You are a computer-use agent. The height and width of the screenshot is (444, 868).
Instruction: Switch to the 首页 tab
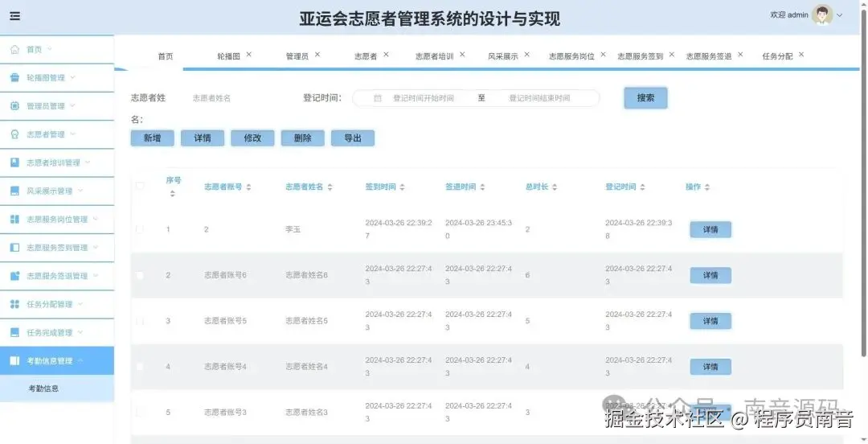click(x=166, y=56)
